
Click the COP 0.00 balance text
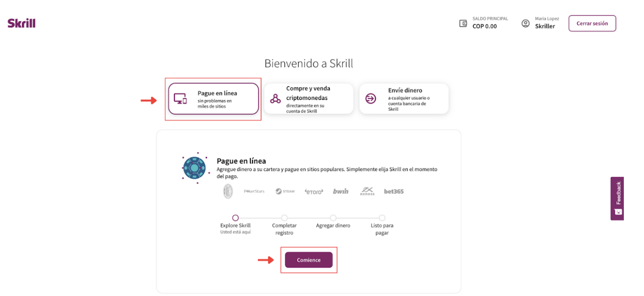pos(484,26)
